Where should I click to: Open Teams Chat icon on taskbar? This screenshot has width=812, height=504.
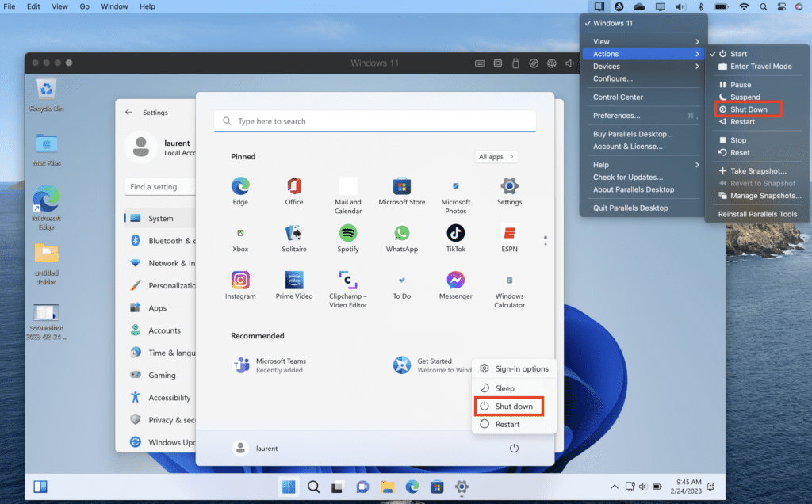[x=362, y=487]
